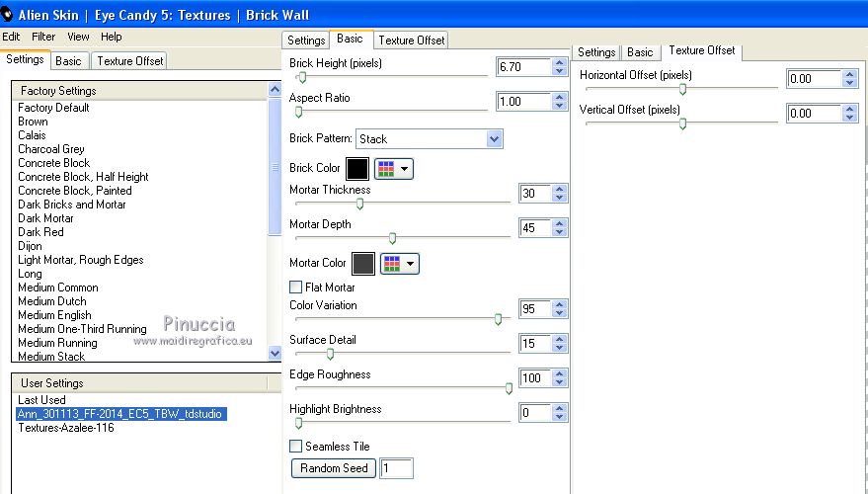
Task: Select the Ann_301113_FF-2014_EC5_TBW_tdstudio user setting
Action: click(121, 414)
